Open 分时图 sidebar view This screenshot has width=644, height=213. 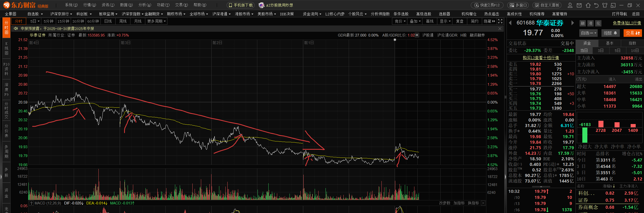(x=6, y=27)
